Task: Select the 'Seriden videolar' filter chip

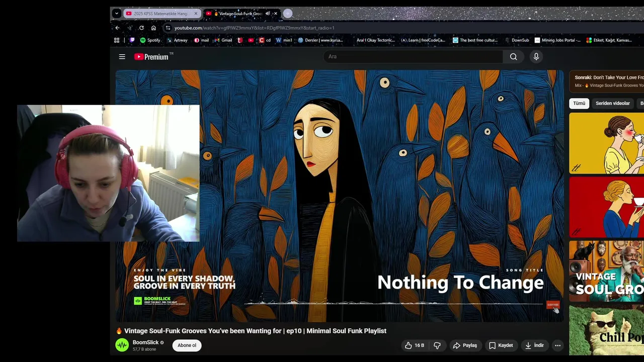Action: [612, 103]
